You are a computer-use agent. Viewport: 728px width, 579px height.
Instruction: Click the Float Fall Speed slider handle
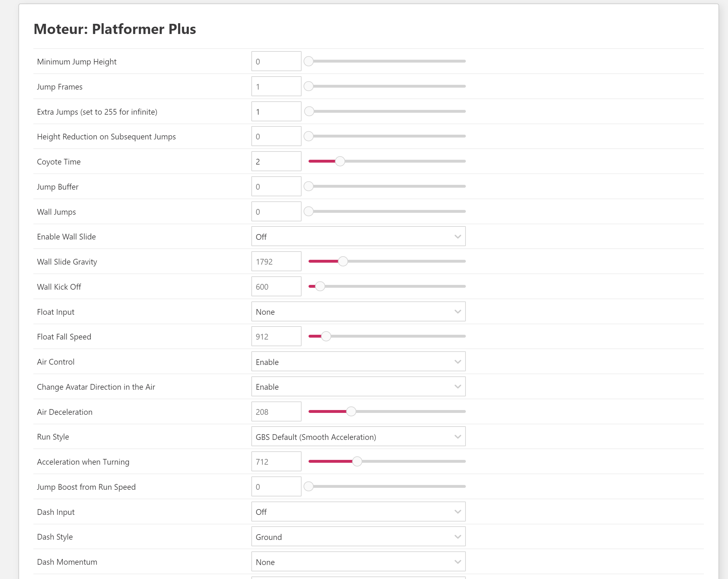tap(326, 336)
